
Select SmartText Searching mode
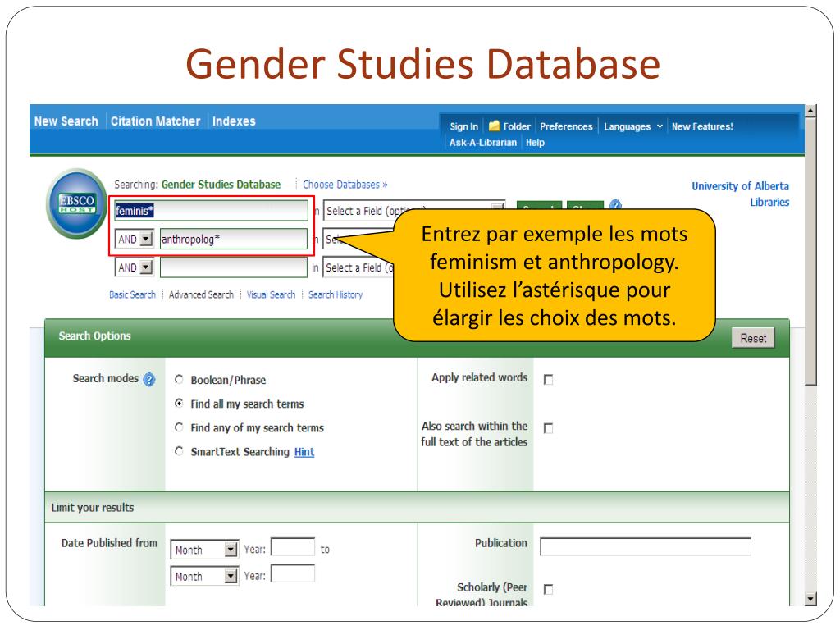(179, 451)
